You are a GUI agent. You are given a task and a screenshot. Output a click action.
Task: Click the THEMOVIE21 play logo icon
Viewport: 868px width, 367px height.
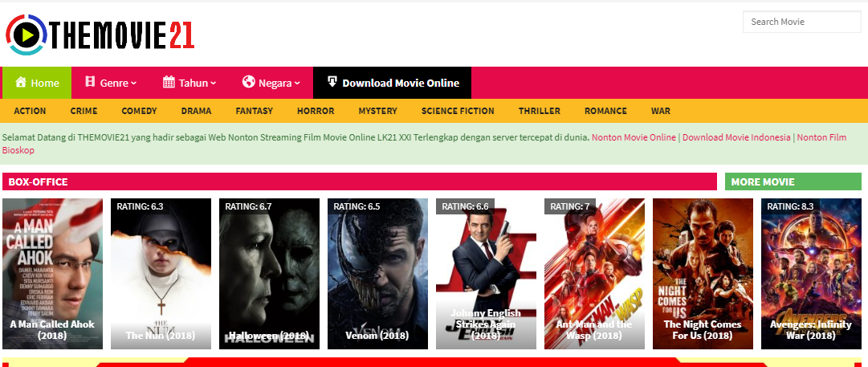(x=26, y=35)
